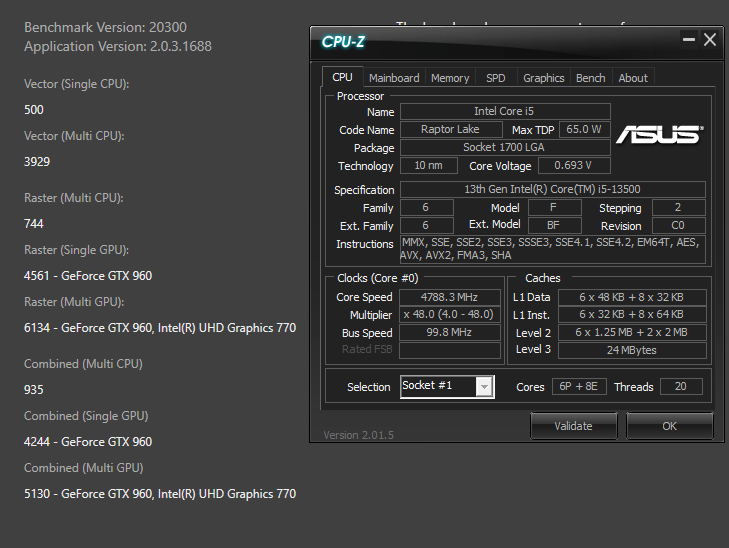This screenshot has height=548, width=729.
Task: Click the ASUS logo in CPU-Z
Action: coord(659,134)
